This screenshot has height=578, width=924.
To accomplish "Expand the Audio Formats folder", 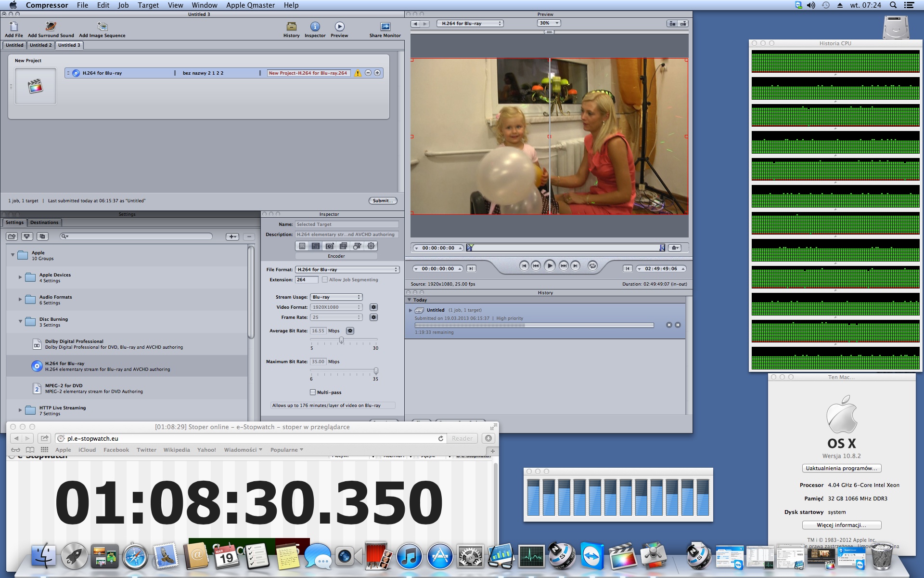I will [20, 299].
